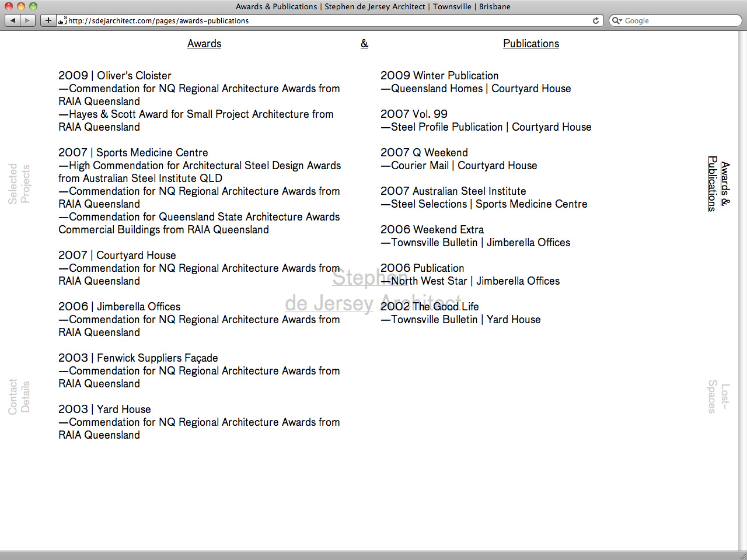The width and height of the screenshot is (747, 560).
Task: Select '2009 | Oliver's Cloister' entry
Action: click(x=115, y=76)
